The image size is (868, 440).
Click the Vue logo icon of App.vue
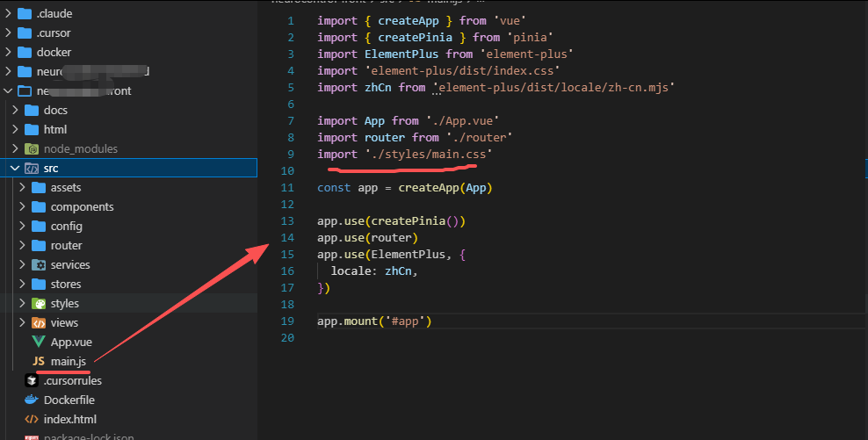coord(39,342)
